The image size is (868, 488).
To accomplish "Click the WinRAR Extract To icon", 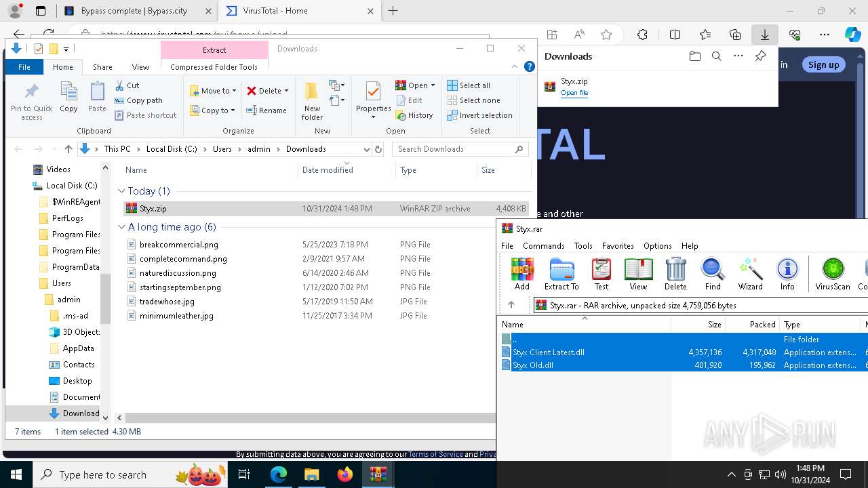I will 561,274.
